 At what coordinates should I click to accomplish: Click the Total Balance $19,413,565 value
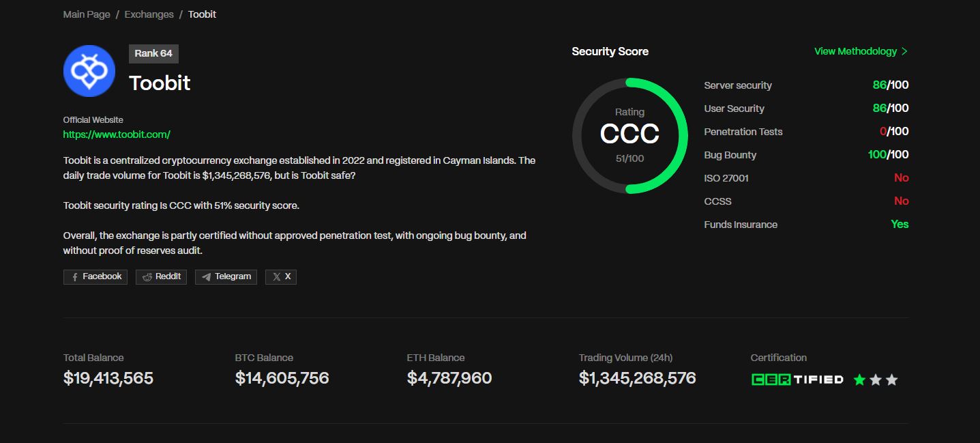coord(108,378)
